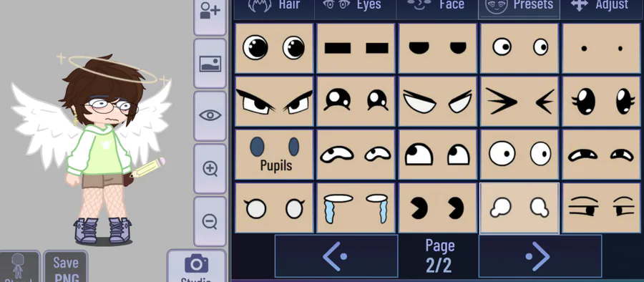
Task: Choose the Pupils eye preset
Action: pyautogui.click(x=274, y=155)
